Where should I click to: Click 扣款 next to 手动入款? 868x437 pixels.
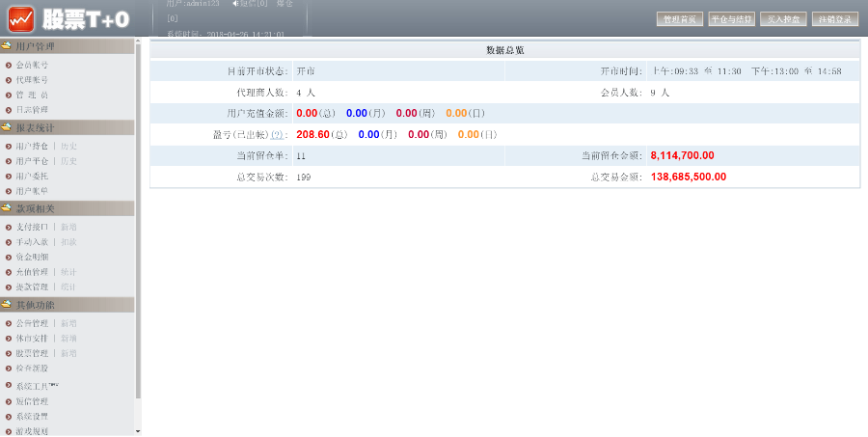point(68,242)
